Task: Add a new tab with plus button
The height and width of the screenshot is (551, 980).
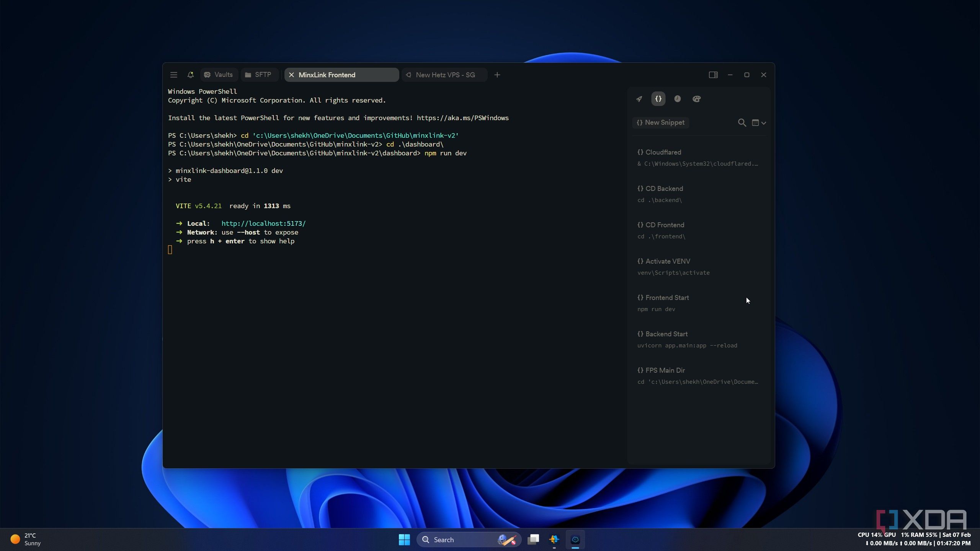Action: click(x=497, y=75)
